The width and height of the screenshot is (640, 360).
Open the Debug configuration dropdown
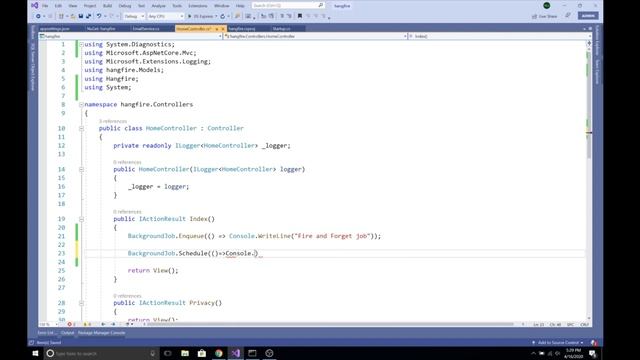(x=134, y=16)
